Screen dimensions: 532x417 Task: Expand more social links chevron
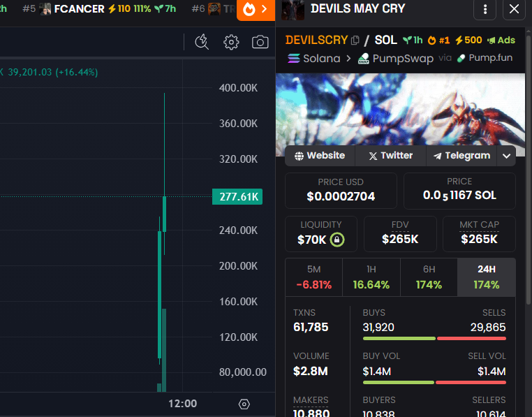pyautogui.click(x=507, y=156)
